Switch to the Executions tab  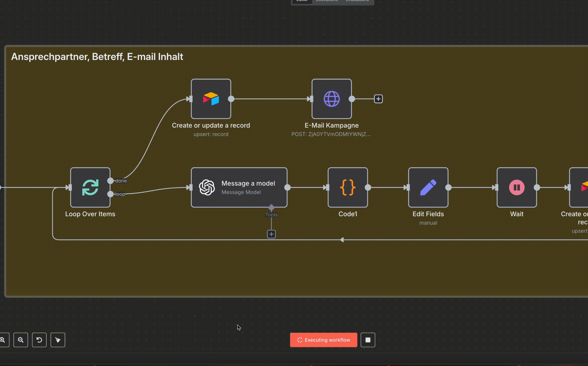pos(327,1)
